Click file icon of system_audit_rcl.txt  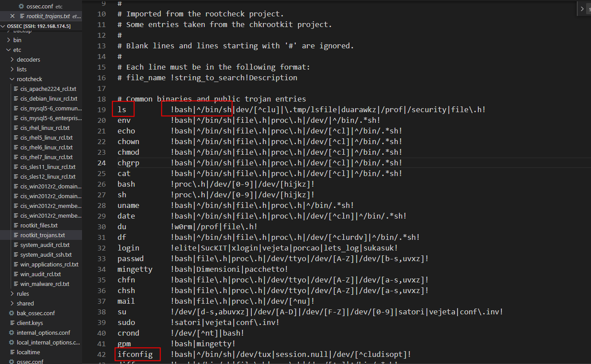16,245
